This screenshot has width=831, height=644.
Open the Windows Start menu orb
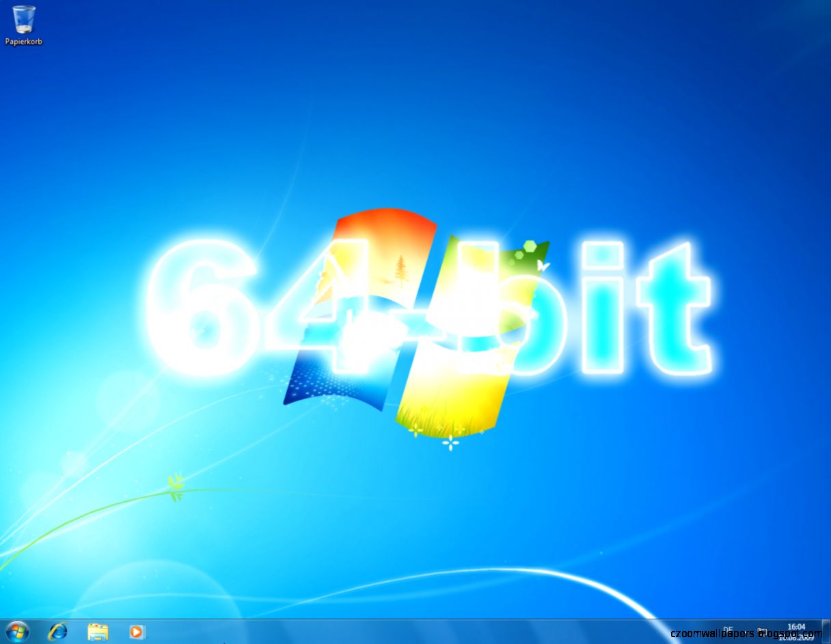17,632
